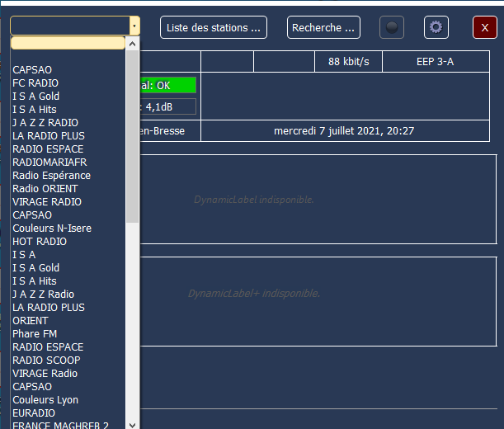Image resolution: width=504 pixels, height=429 pixels.
Task: Click the DynamicLabel+ indisponible panel text
Action: [254, 294]
